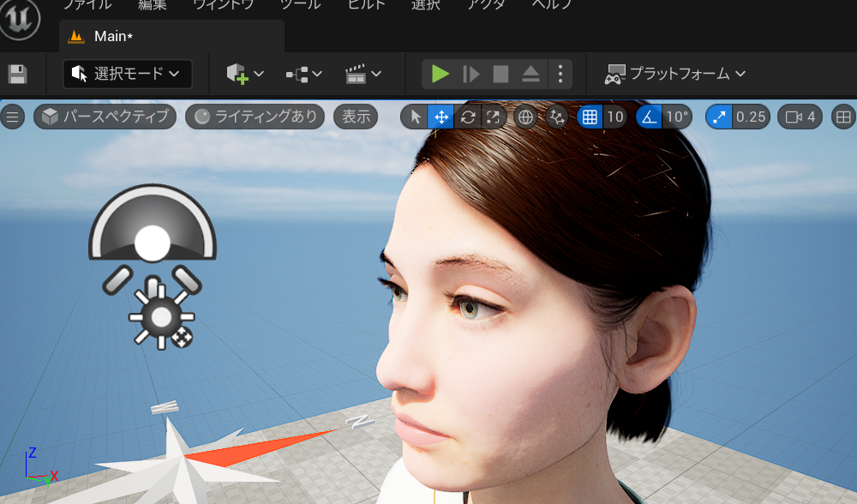This screenshot has width=857, height=504.
Task: Toggle rotation angle snapping
Action: click(x=649, y=117)
